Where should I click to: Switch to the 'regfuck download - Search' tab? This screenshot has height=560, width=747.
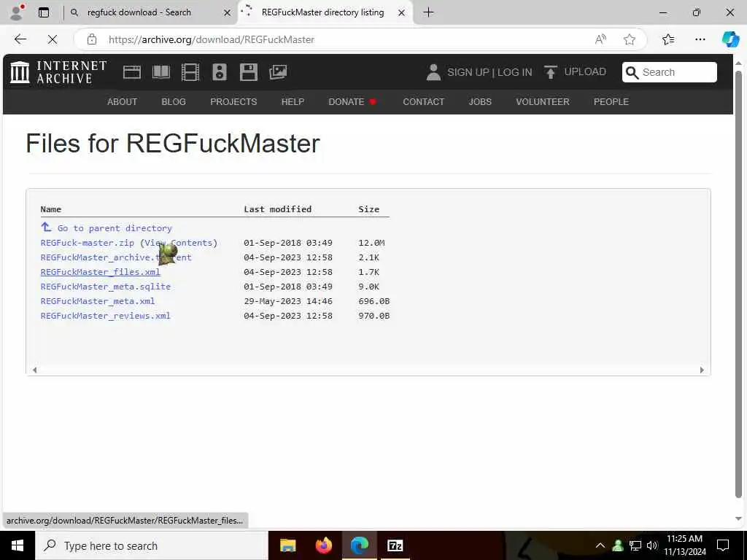[139, 12]
